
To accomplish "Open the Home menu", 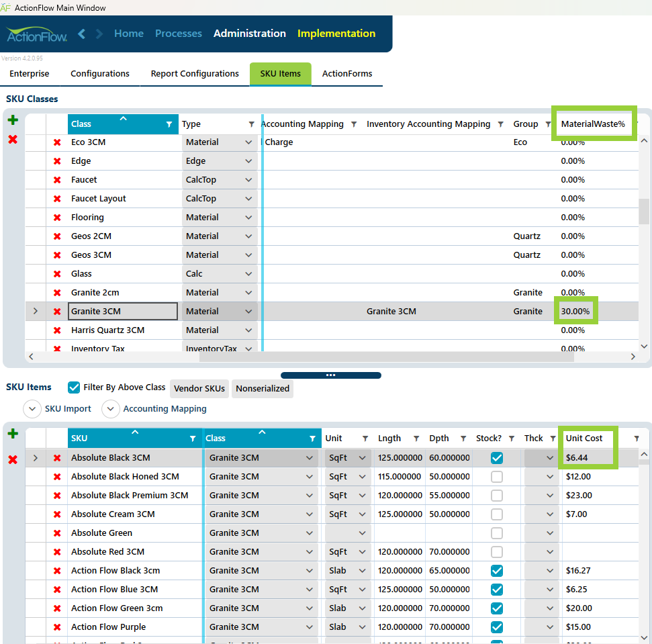I will (129, 34).
